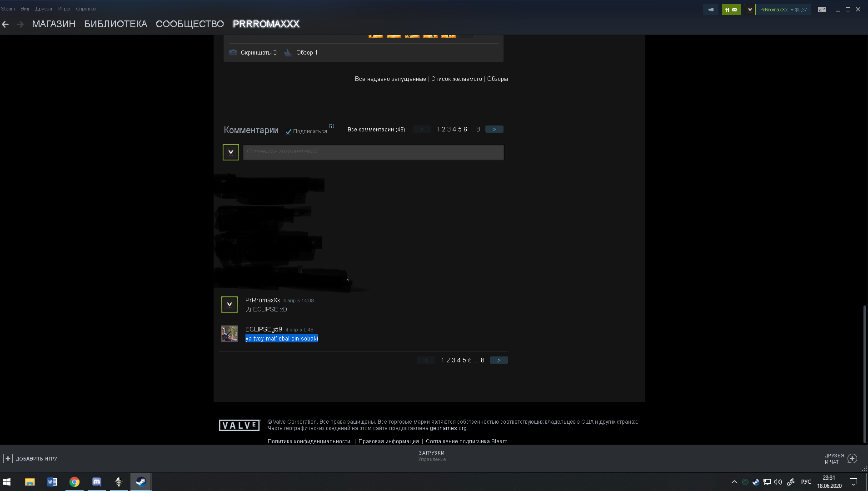Open ECLIPSEg59's avatar in the comment
This screenshot has width=868, height=491.
point(229,334)
